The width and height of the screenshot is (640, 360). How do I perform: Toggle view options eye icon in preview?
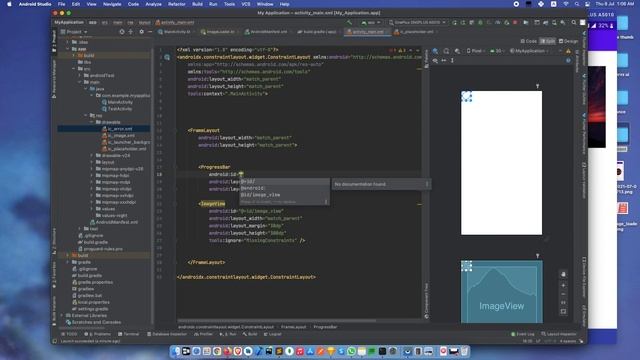tap(436, 60)
